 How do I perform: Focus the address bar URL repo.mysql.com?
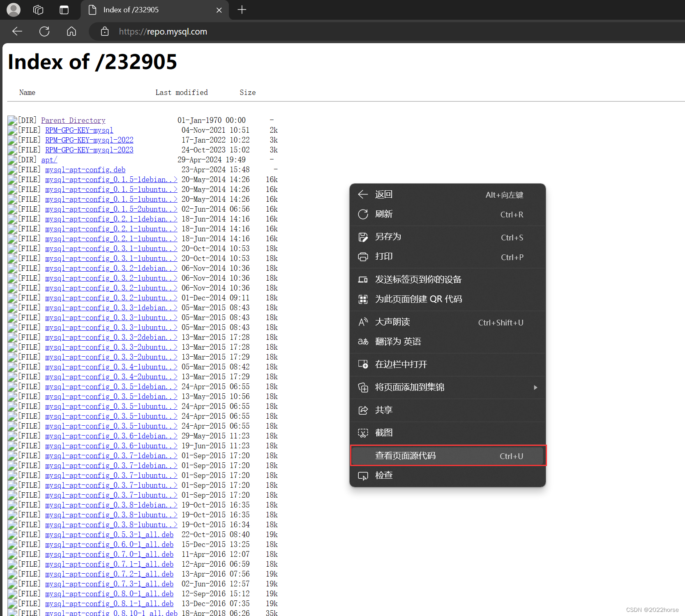coord(163,32)
